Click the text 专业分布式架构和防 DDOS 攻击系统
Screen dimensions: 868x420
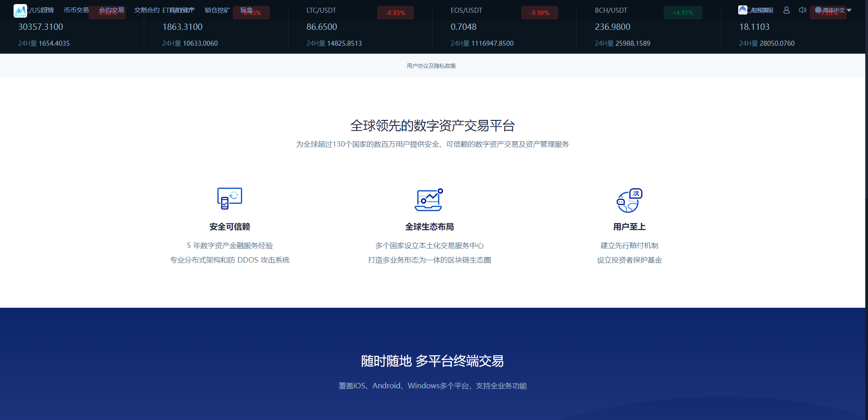[230, 260]
